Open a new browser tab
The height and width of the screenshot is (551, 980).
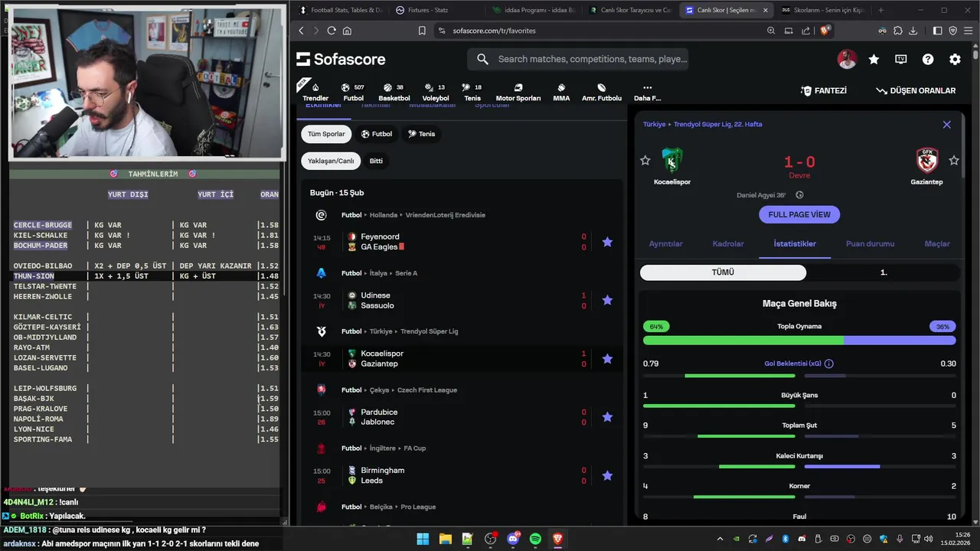(x=880, y=10)
